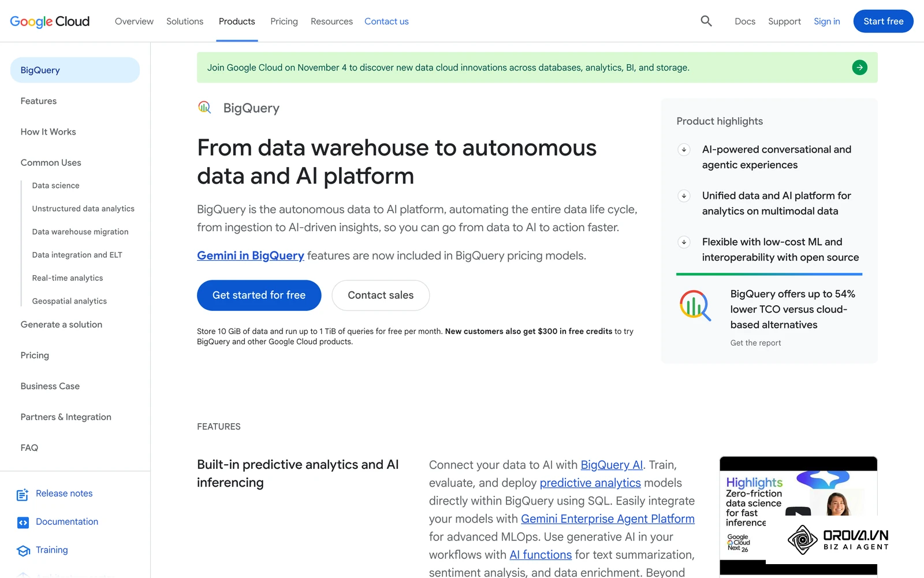
Task: Select Real-time analytics sub-item
Action: pyautogui.click(x=68, y=278)
